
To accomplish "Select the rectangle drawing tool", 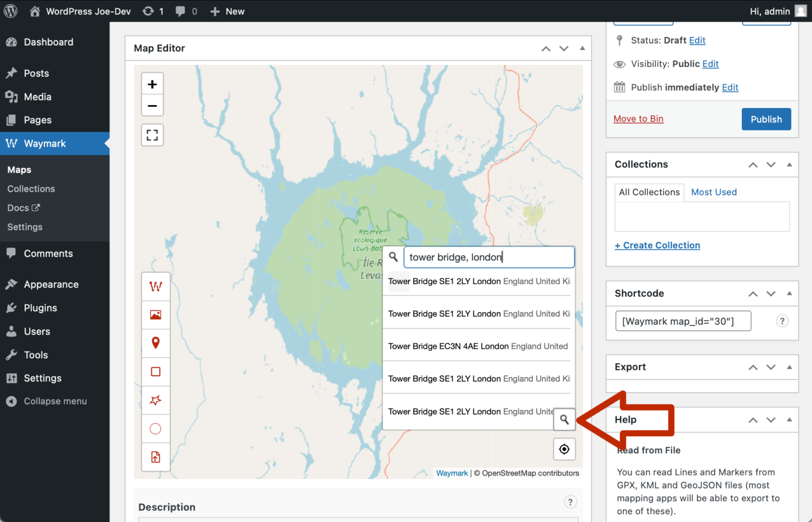I will (155, 371).
